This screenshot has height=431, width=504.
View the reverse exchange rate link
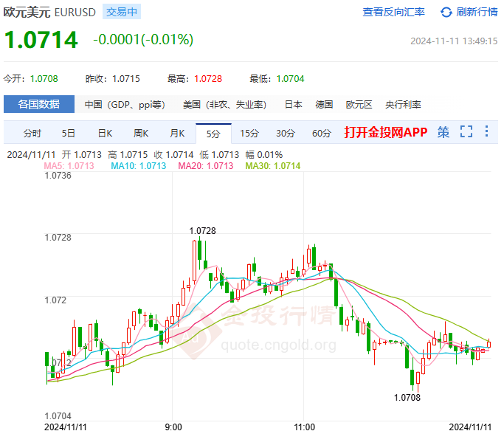[393, 12]
